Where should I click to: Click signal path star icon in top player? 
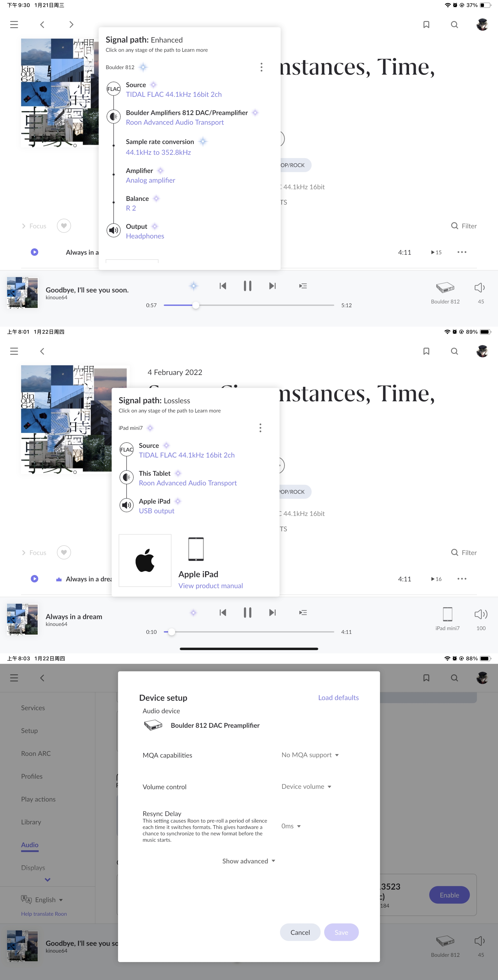click(x=193, y=286)
